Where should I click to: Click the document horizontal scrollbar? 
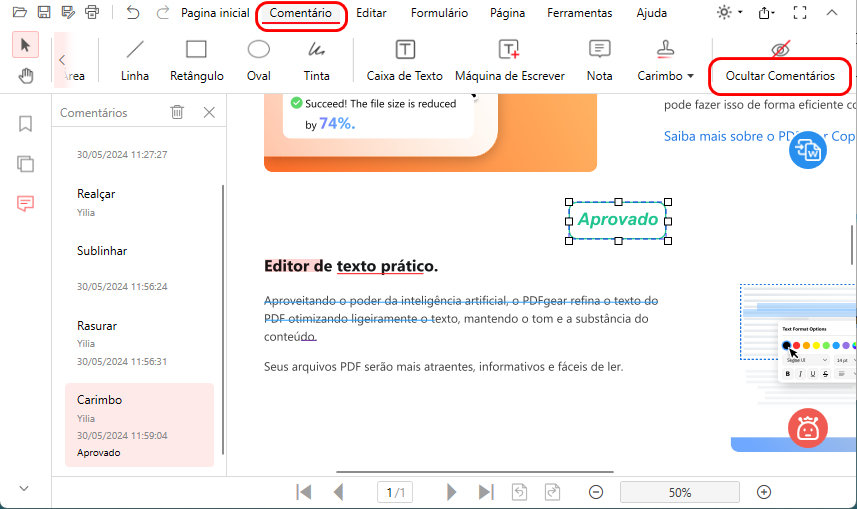click(x=474, y=471)
